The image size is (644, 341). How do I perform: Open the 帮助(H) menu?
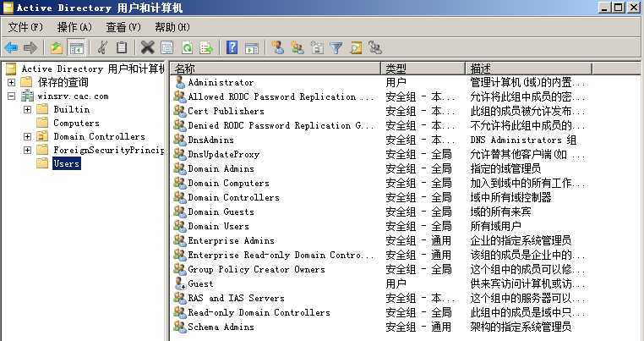(172, 28)
